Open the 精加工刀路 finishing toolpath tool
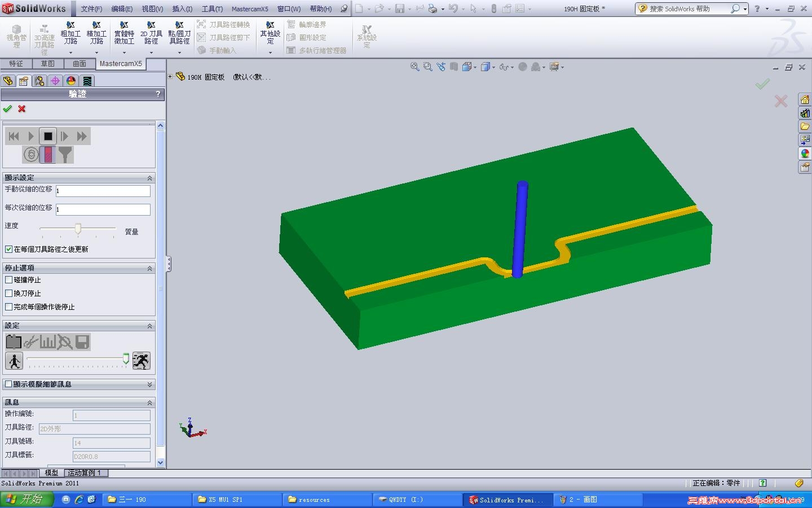 tap(96, 33)
